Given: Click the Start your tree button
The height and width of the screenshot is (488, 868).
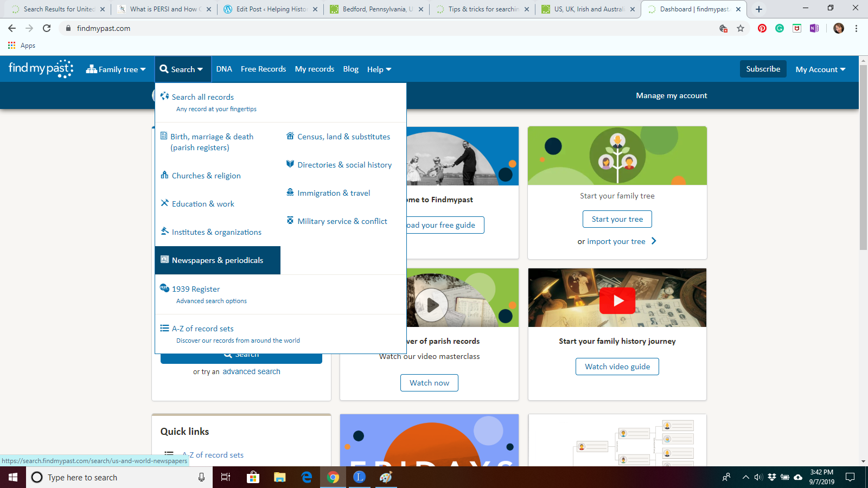Looking at the screenshot, I should tap(617, 219).
